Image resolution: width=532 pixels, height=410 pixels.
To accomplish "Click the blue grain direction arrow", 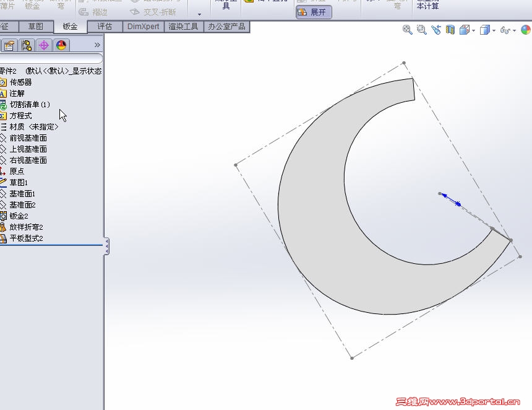I will click(450, 199).
